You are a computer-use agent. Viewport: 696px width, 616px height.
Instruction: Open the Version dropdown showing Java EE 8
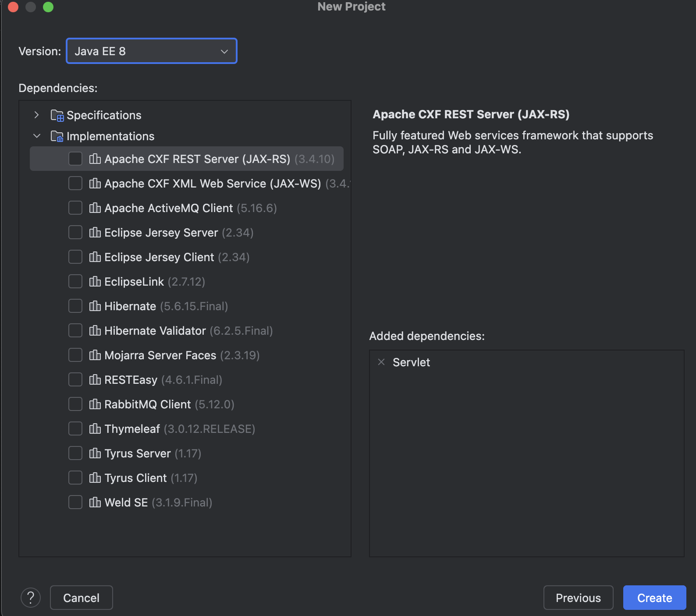[x=152, y=51]
